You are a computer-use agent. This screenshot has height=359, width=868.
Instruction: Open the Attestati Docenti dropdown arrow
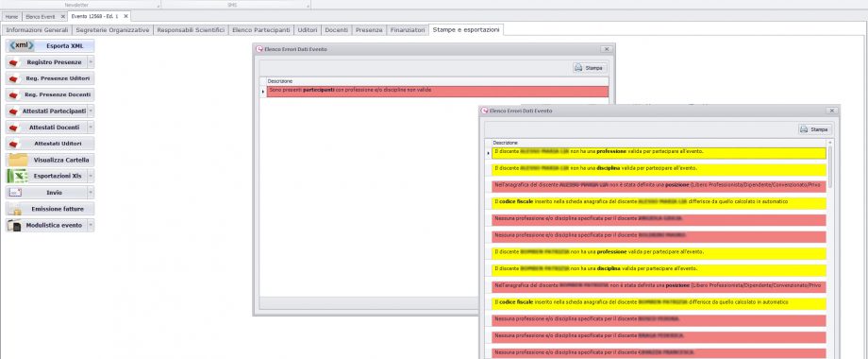point(91,128)
